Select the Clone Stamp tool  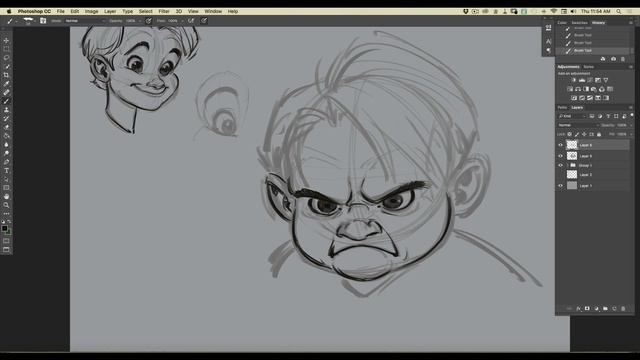tap(6, 110)
